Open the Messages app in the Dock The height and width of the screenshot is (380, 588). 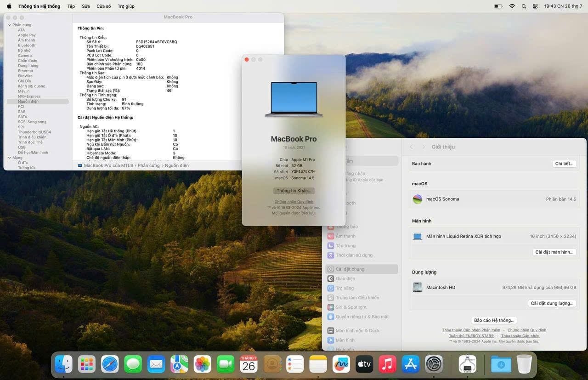(x=133, y=364)
